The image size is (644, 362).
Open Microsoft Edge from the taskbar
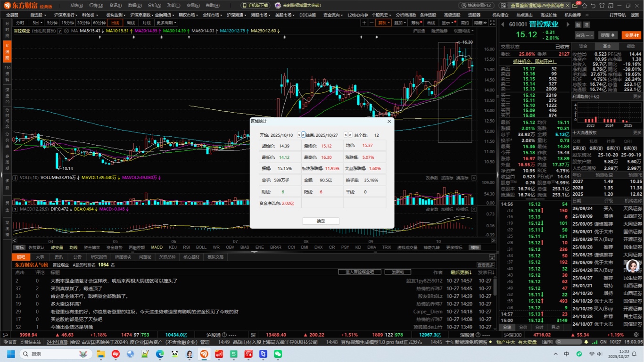coord(160,354)
